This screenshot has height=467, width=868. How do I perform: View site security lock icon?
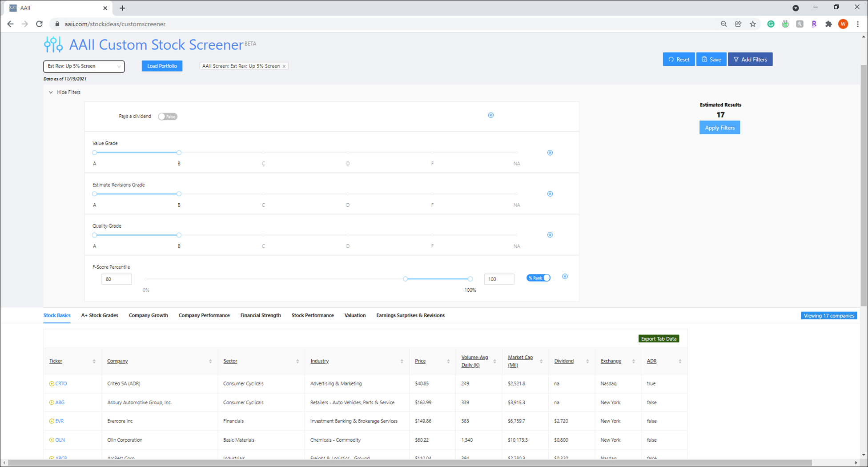point(57,24)
